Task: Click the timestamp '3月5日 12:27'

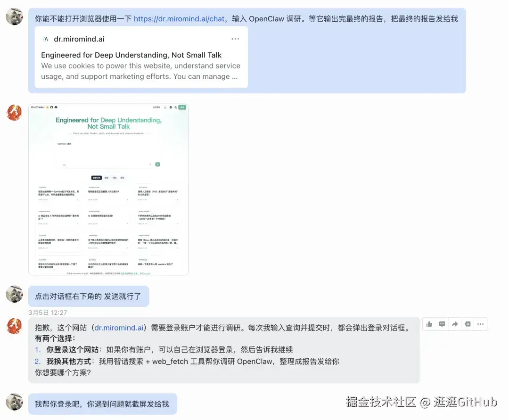Action: pos(48,313)
